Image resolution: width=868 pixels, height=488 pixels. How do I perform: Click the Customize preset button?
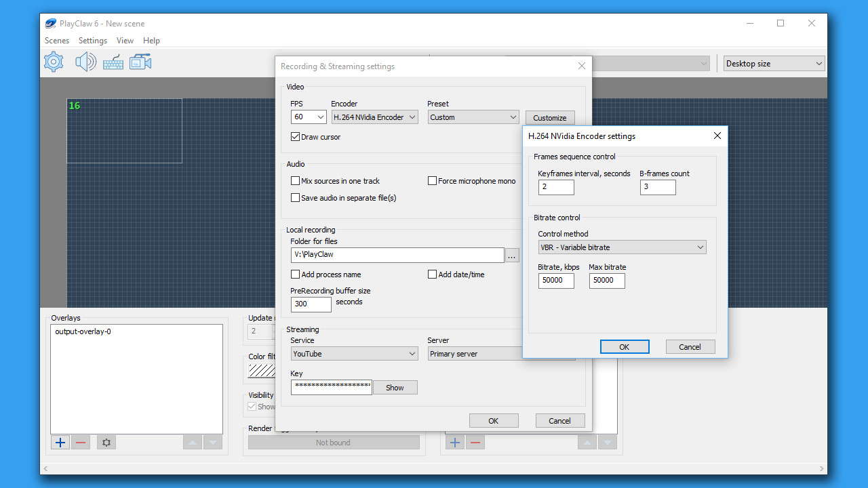(x=550, y=117)
